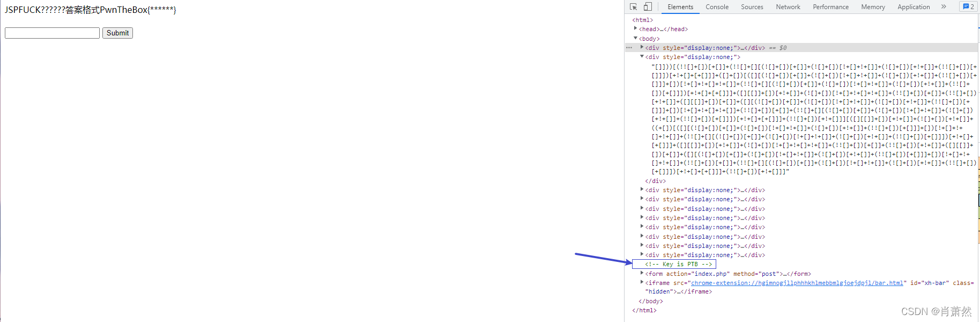This screenshot has width=980, height=322.
Task: Expand the first hidden div node
Action: pyautogui.click(x=642, y=48)
